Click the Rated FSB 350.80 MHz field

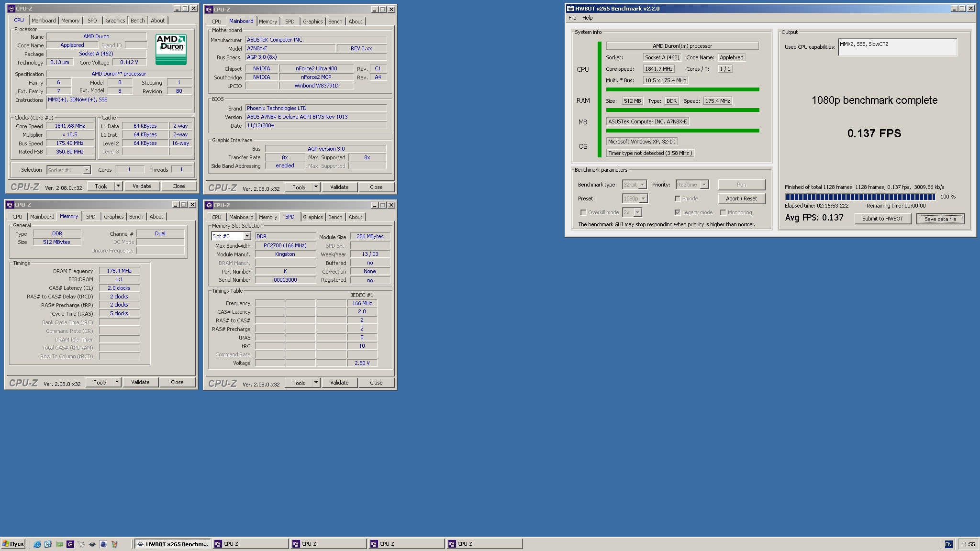[70, 152]
